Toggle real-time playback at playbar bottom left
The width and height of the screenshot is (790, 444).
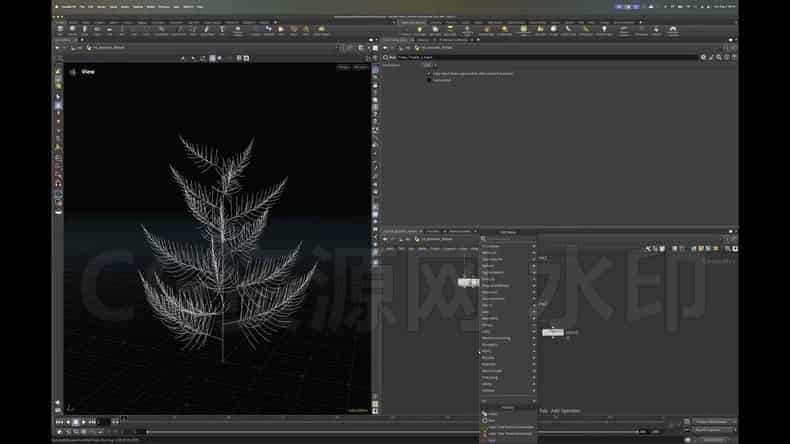pos(59,432)
